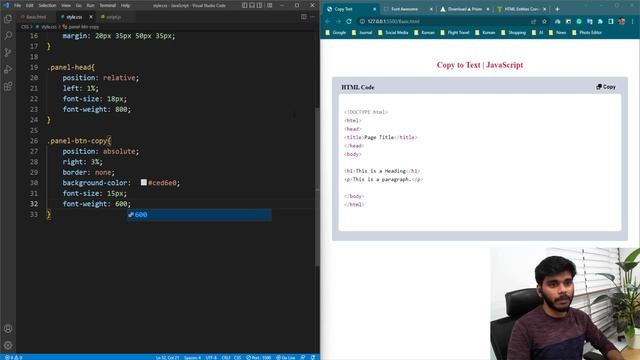Image resolution: width=640 pixels, height=360 pixels.
Task: Click the Spaces: 4 indentation status item
Action: click(192, 357)
